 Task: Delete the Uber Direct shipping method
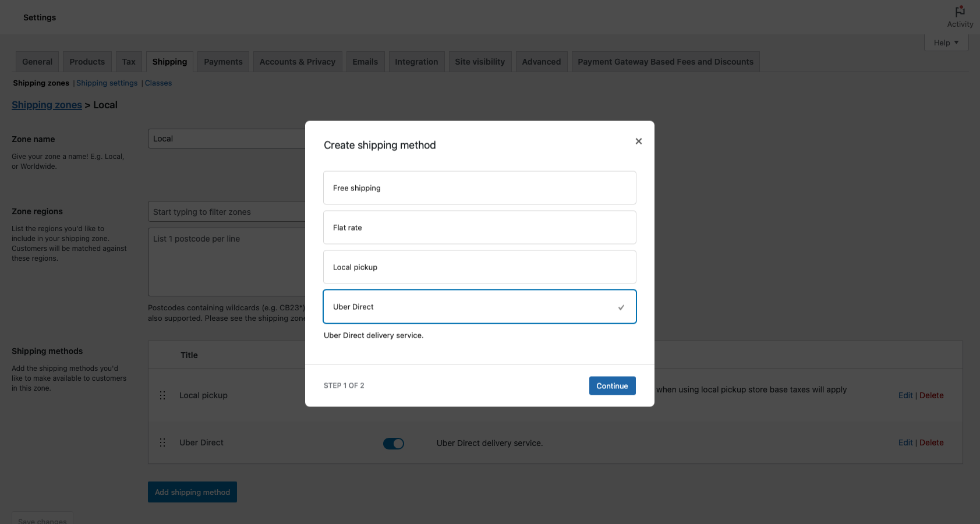click(932, 442)
